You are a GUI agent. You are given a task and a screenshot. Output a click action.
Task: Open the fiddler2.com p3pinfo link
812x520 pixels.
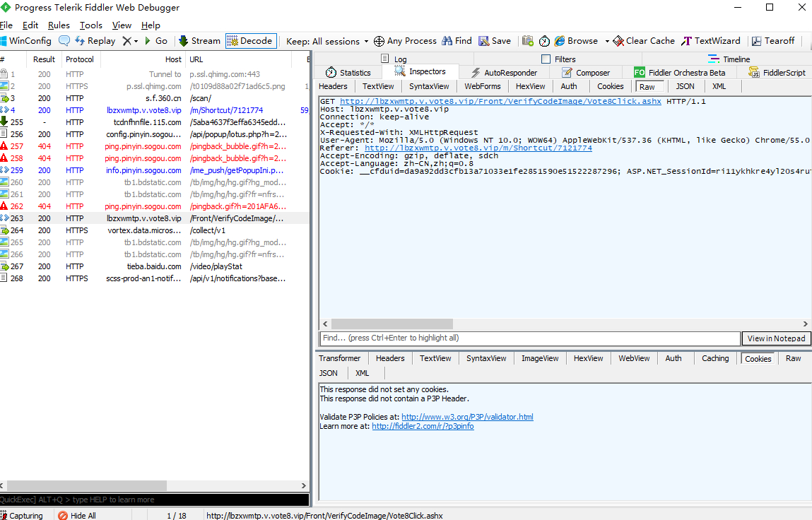tap(423, 426)
